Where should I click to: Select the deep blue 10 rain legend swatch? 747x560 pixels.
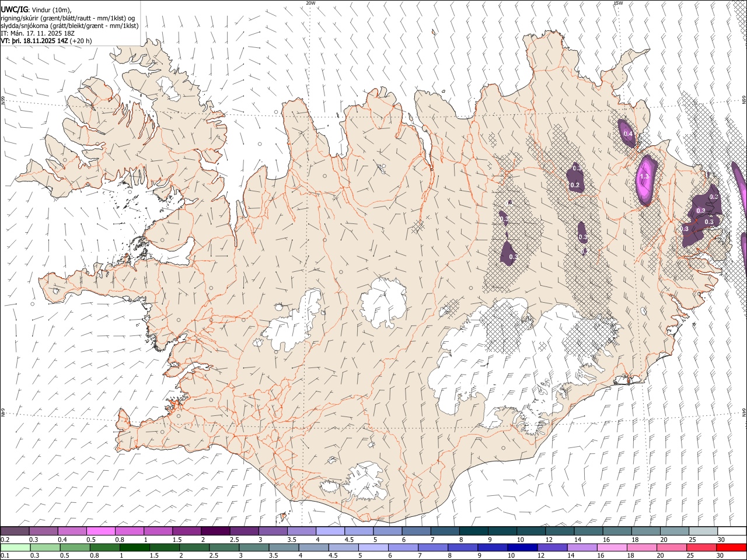[522, 547]
